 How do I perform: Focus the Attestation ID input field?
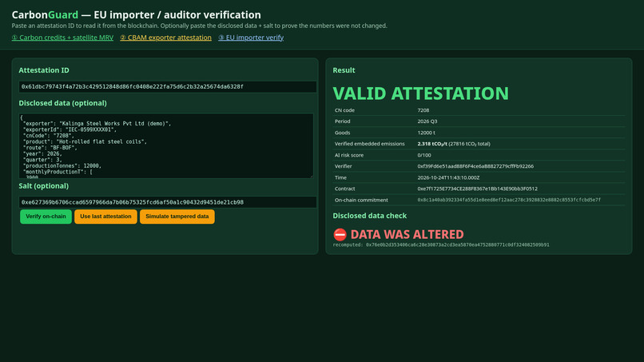tap(168, 86)
